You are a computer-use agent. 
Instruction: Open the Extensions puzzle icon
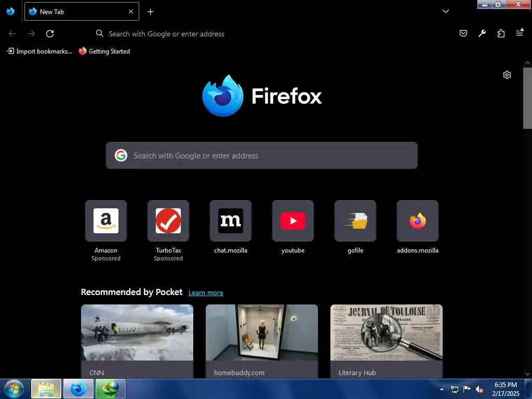tap(501, 33)
